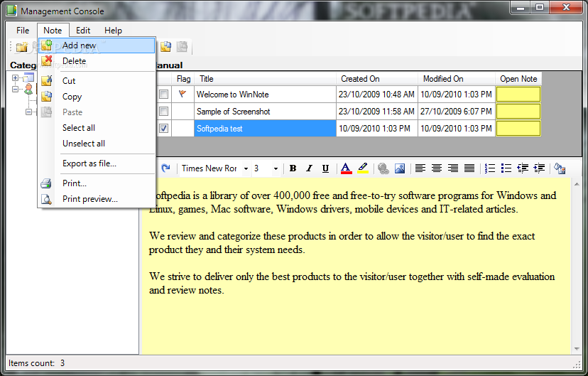This screenshot has width=588, height=376.
Task: Click the editor scrollbar down arrow
Action: (x=577, y=350)
